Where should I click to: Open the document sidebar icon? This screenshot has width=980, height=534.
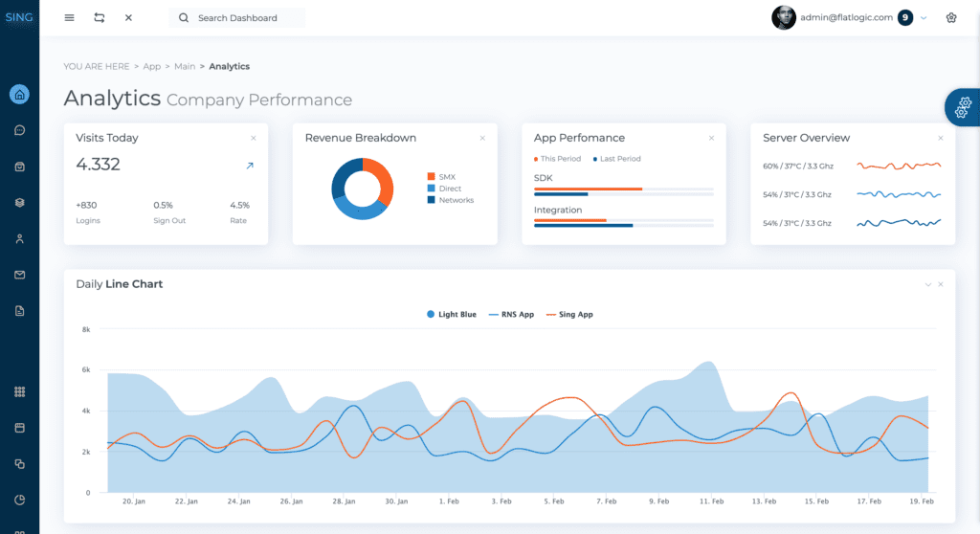pyautogui.click(x=19, y=311)
